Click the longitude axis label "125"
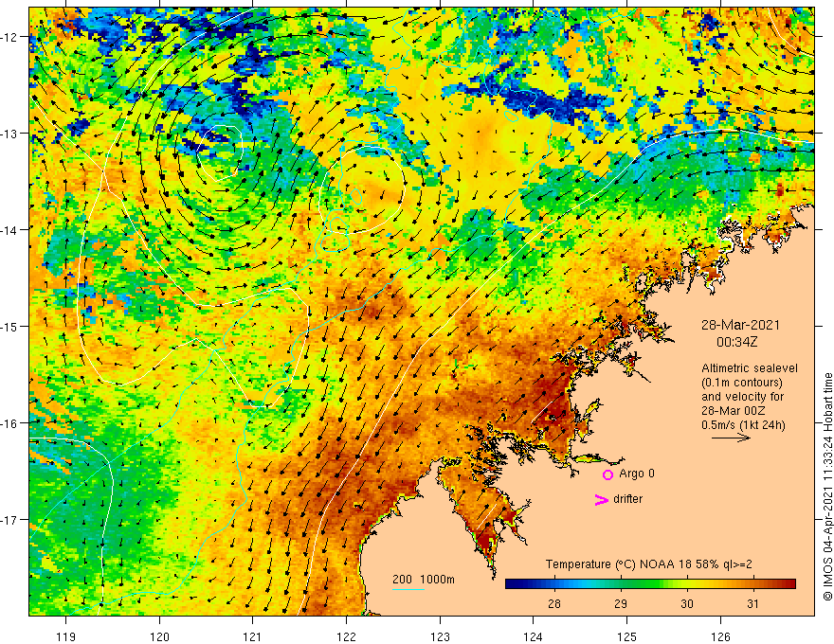834x644 pixels. point(626,636)
